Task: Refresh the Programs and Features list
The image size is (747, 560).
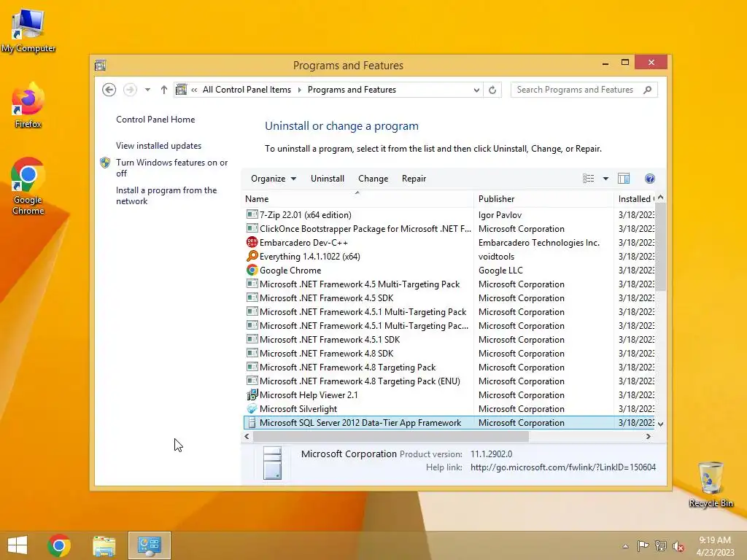Action: tap(492, 90)
